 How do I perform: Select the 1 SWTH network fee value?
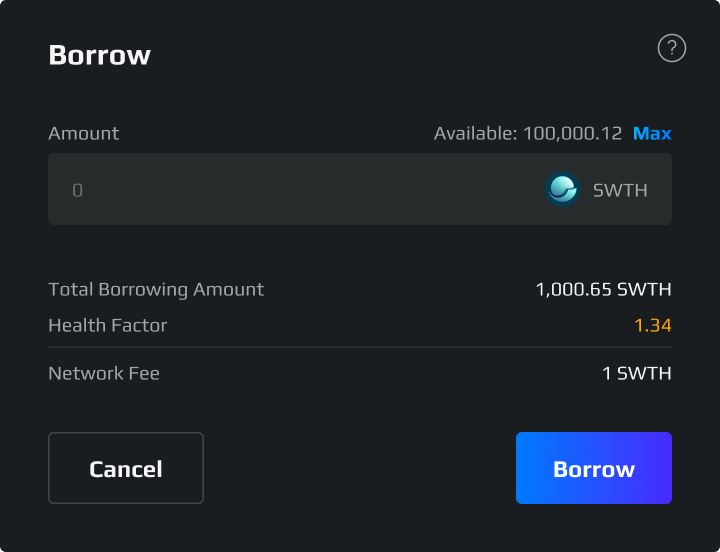636,374
